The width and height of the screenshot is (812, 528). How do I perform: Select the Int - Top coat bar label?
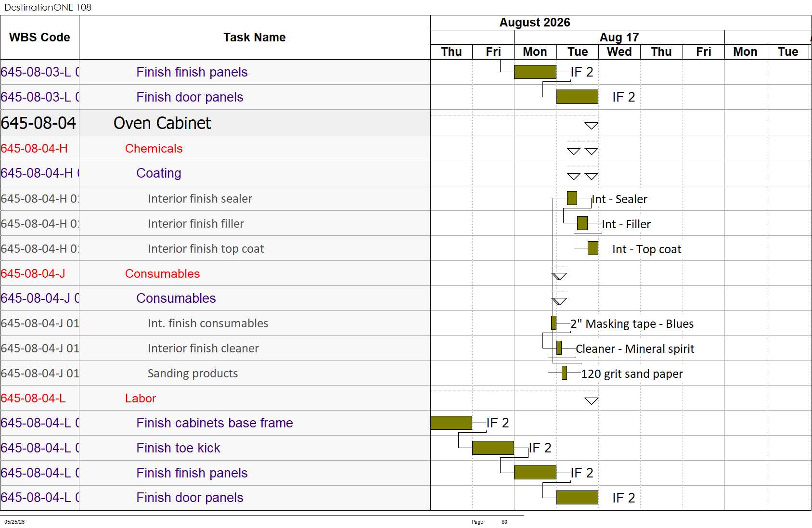click(x=647, y=249)
